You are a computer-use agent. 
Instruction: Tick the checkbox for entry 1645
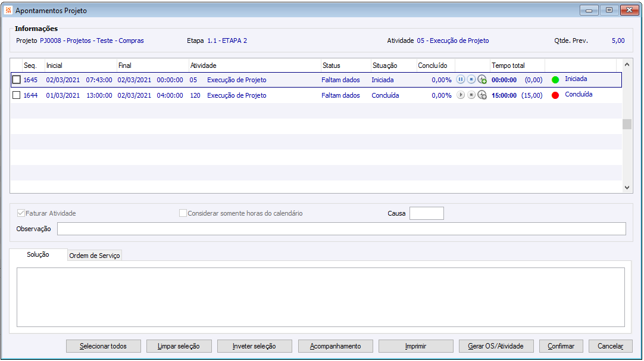17,80
